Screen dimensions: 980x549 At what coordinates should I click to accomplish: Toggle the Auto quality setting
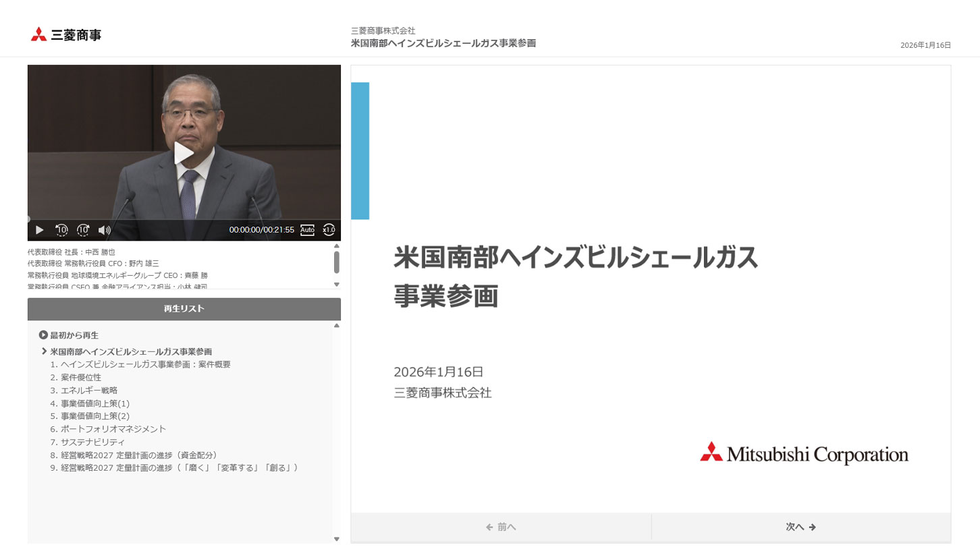[307, 230]
